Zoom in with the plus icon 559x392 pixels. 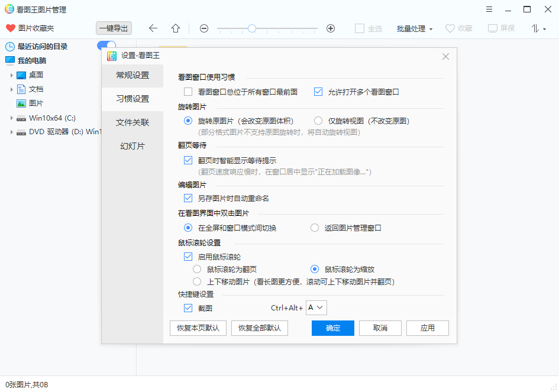click(x=331, y=28)
